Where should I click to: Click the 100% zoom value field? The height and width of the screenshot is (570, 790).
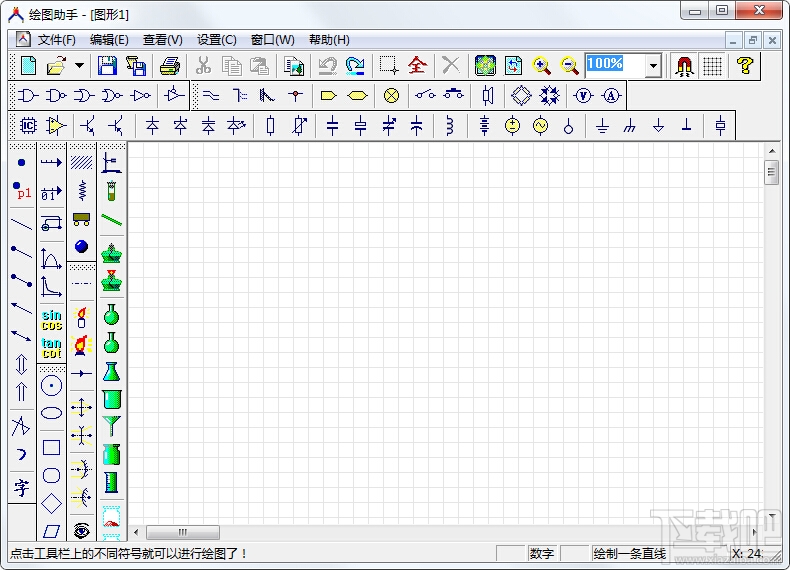point(615,66)
